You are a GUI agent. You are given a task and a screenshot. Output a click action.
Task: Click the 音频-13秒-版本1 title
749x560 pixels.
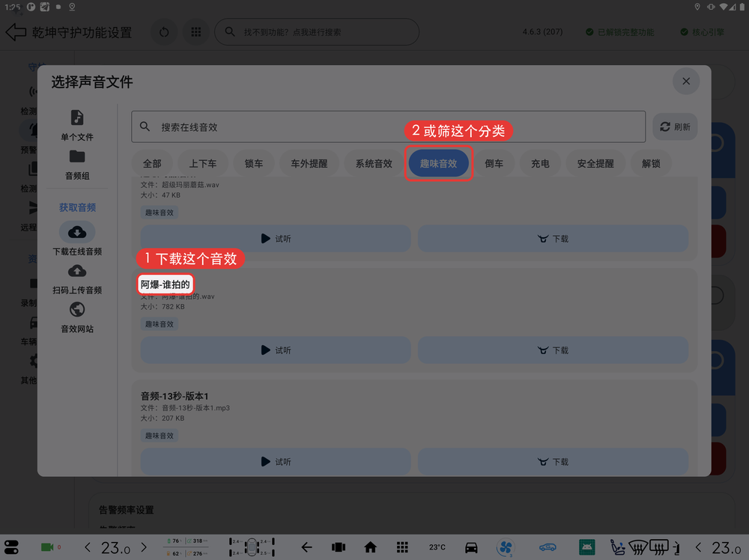pos(175,396)
